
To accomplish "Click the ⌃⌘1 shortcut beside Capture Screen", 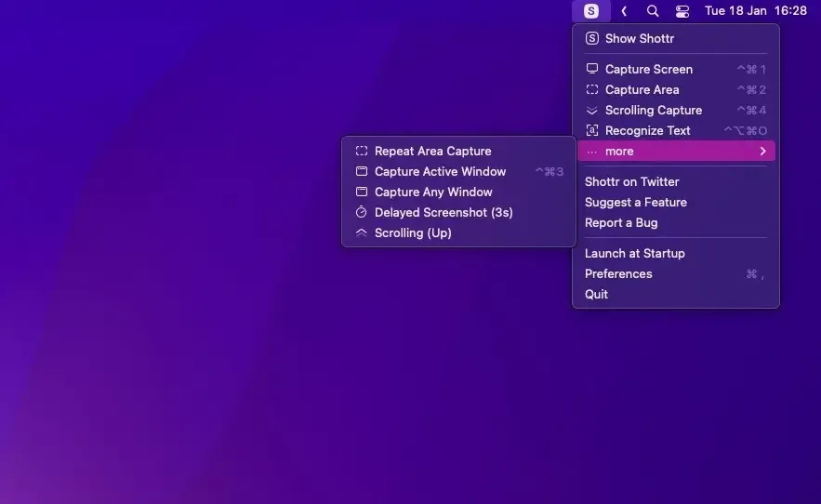I will (x=751, y=69).
